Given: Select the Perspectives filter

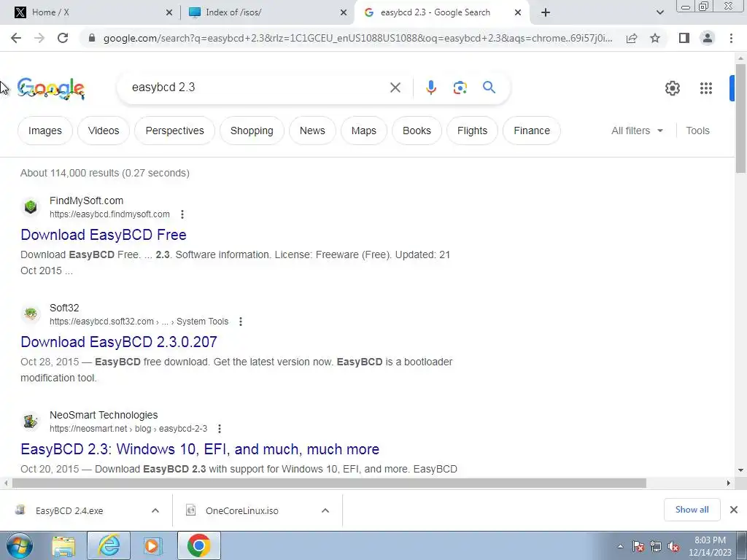Looking at the screenshot, I should 174,131.
